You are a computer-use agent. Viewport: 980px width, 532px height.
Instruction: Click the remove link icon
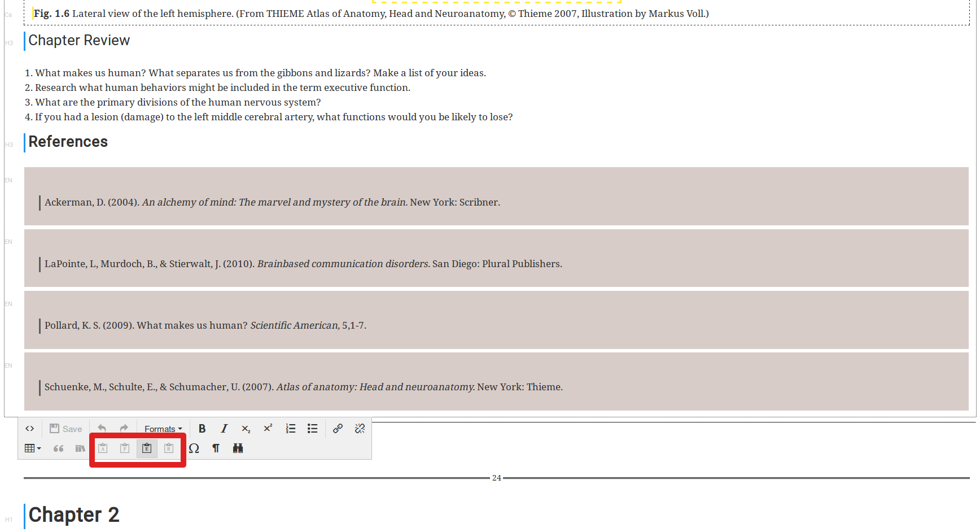pos(360,429)
